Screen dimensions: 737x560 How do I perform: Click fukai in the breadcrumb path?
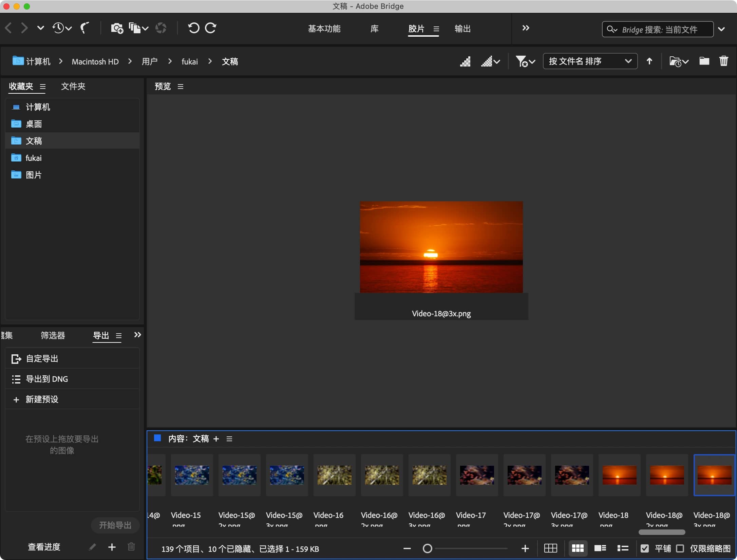pyautogui.click(x=190, y=61)
